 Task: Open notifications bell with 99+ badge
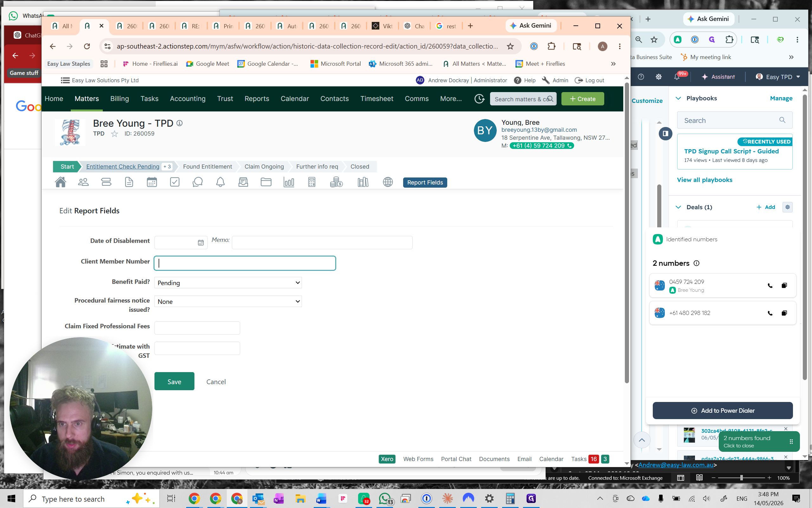(x=677, y=77)
